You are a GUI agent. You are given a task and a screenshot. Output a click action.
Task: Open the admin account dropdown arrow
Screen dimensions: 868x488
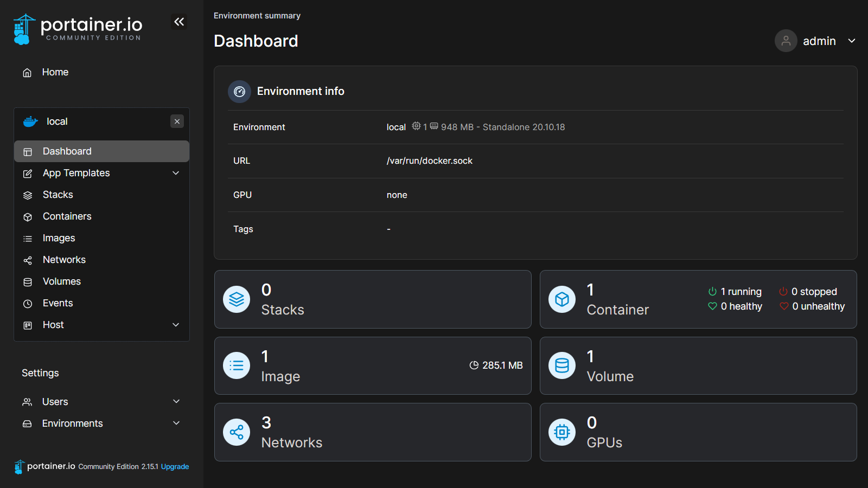click(x=852, y=41)
